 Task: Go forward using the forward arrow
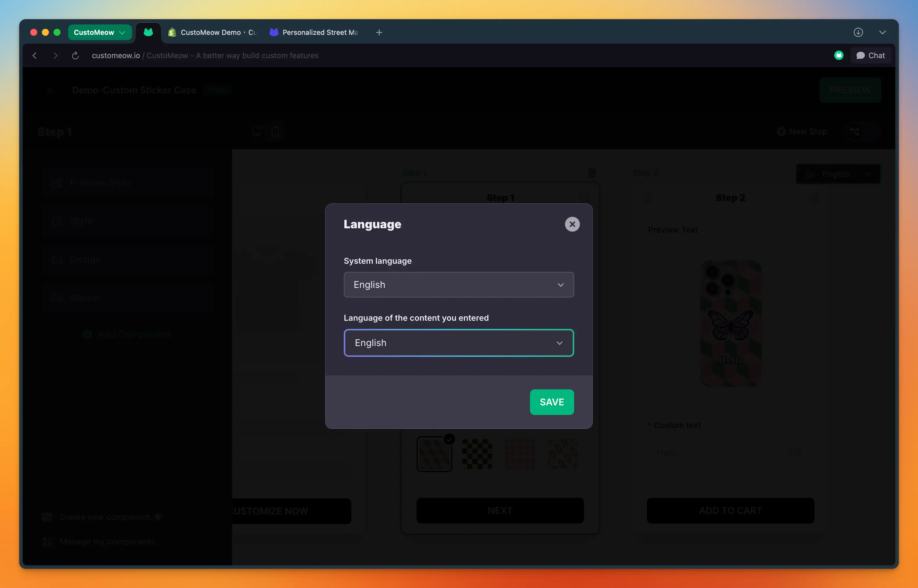tap(55, 55)
